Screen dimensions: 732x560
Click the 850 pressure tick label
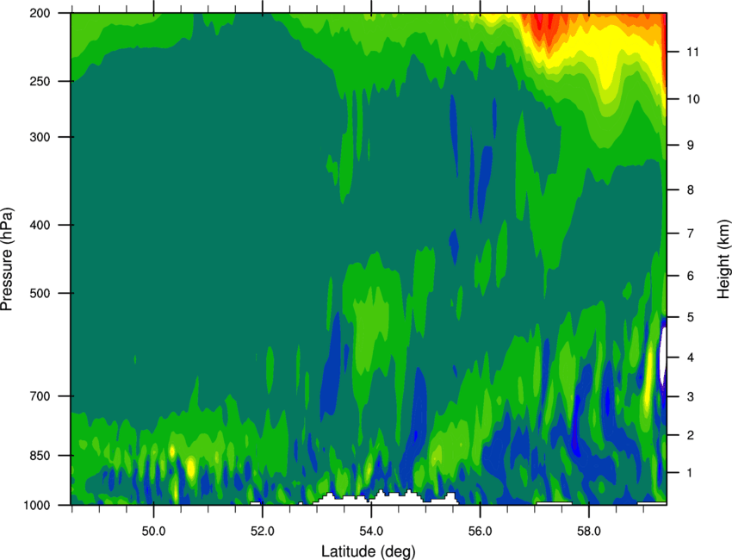coord(40,456)
